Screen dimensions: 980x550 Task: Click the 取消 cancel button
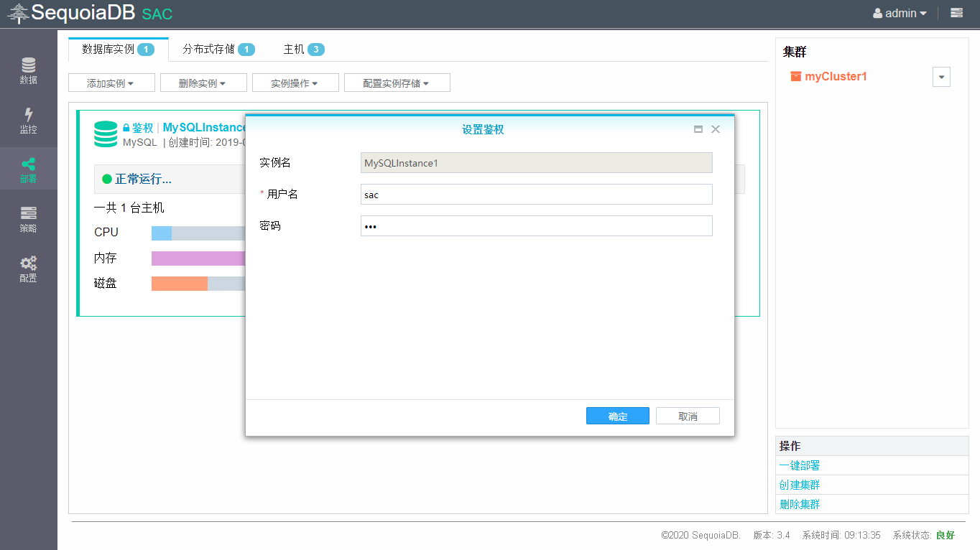(x=688, y=416)
